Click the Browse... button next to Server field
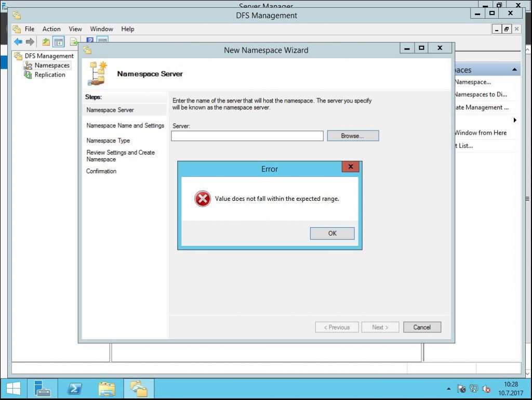This screenshot has height=400, width=532. pos(353,136)
